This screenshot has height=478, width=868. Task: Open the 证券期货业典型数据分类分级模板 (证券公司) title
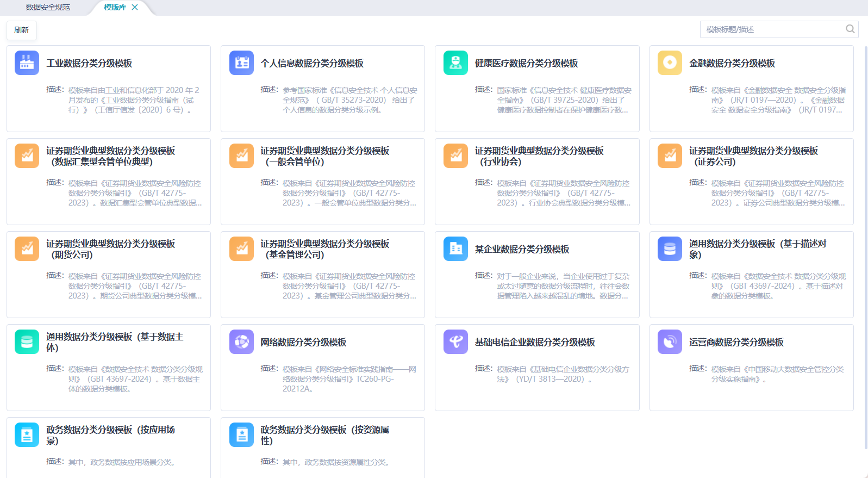click(753, 156)
